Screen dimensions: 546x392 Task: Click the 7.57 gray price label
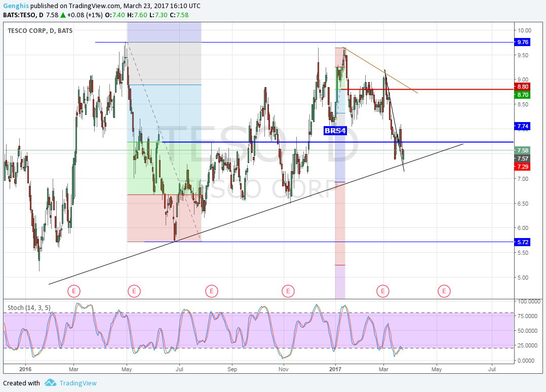click(x=522, y=159)
